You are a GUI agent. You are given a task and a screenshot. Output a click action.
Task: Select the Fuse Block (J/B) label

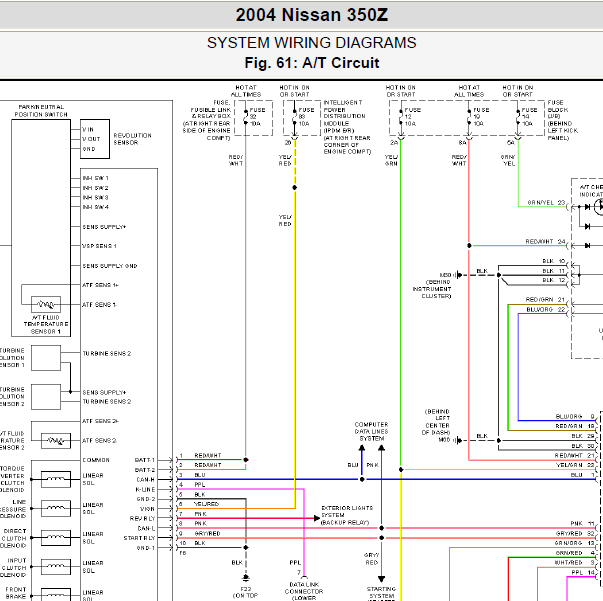(x=563, y=120)
